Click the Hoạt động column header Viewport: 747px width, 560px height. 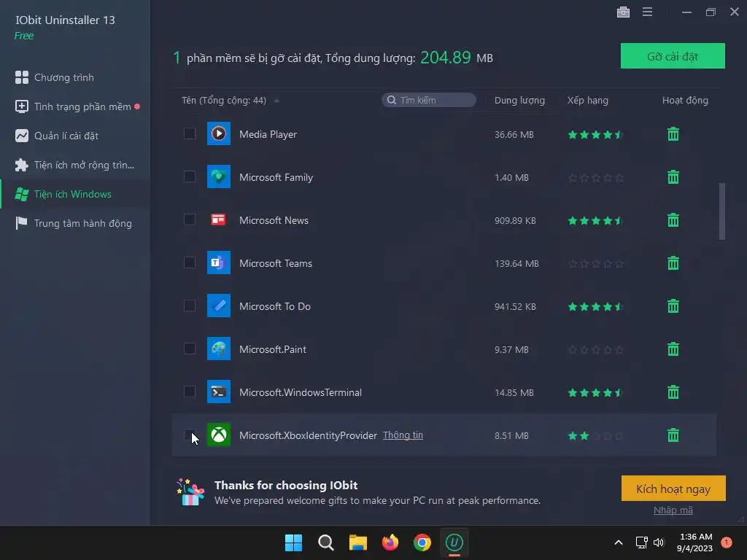coord(685,101)
